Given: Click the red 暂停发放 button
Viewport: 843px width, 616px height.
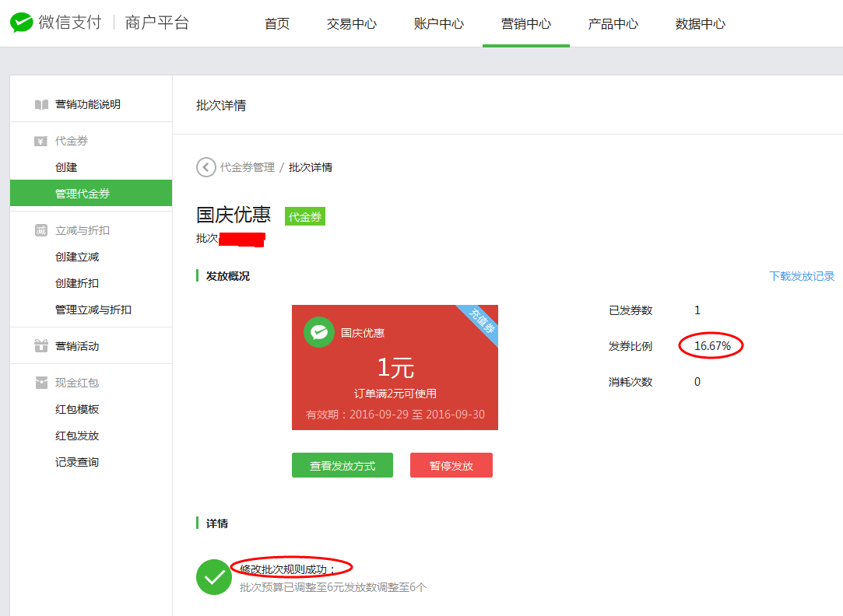Looking at the screenshot, I should click(x=451, y=465).
